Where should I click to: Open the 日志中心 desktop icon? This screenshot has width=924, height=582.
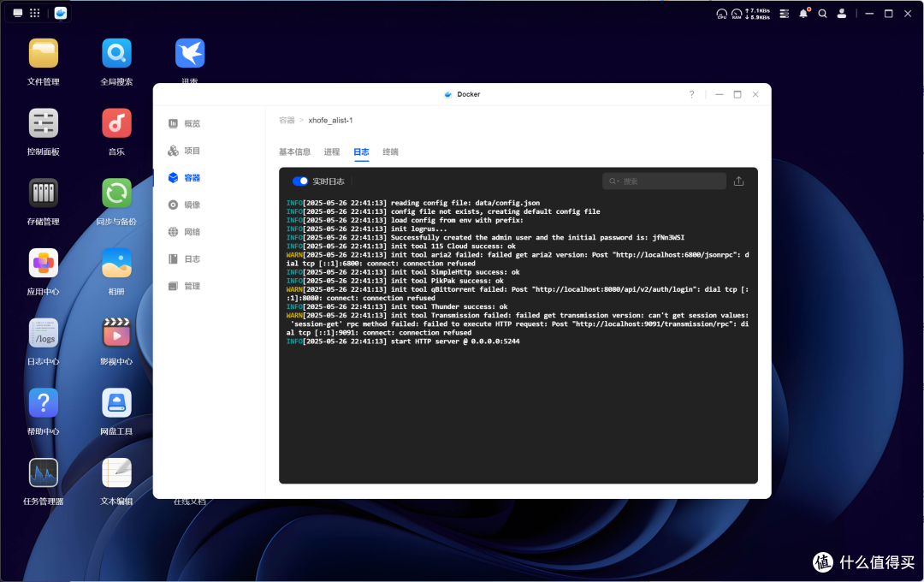pos(43,333)
